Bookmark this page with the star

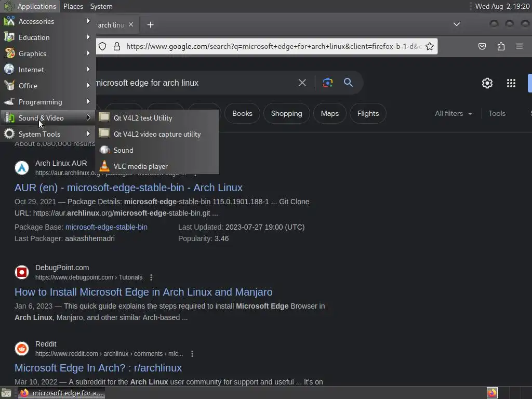[x=430, y=46]
